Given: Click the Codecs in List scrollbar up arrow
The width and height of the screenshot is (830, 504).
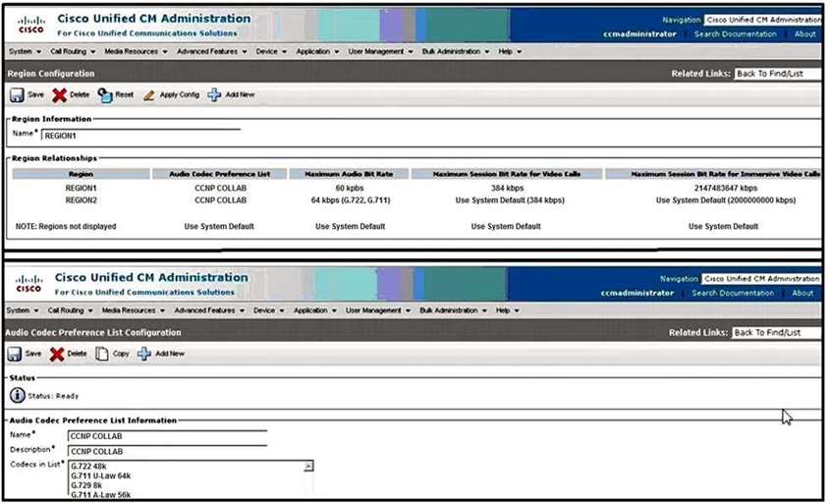Looking at the screenshot, I should coord(308,466).
